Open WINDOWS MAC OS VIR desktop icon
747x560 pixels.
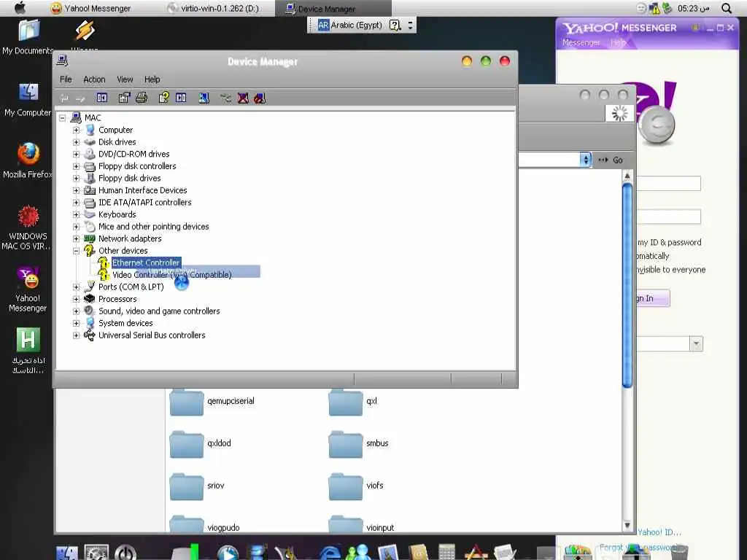28,227
